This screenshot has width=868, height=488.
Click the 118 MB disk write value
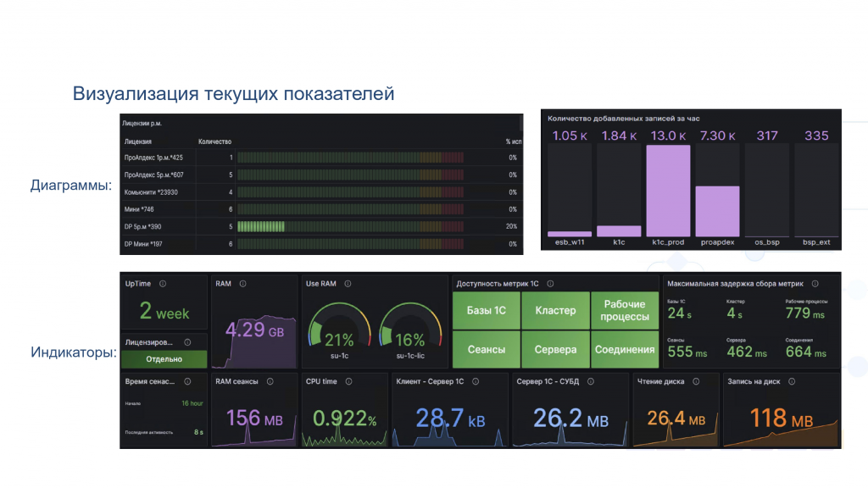point(781,419)
